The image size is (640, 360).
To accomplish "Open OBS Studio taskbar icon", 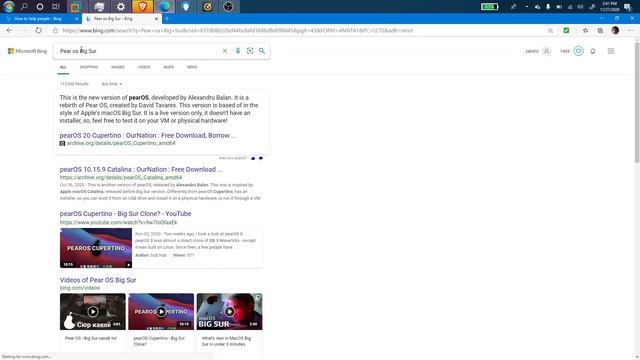I will 228,7.
